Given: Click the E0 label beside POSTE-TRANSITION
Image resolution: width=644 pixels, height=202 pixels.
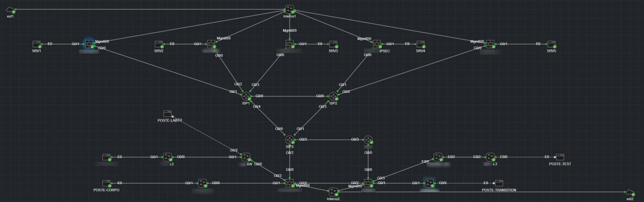Looking at the screenshot, I should (x=486, y=183).
